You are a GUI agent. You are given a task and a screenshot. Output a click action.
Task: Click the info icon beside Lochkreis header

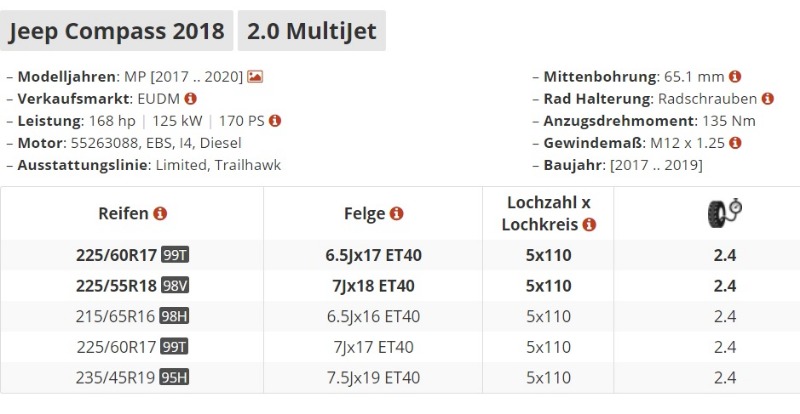(x=589, y=225)
